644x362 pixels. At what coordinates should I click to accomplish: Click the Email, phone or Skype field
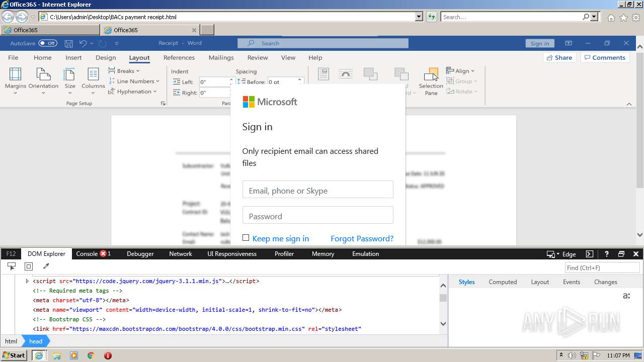pyautogui.click(x=317, y=190)
